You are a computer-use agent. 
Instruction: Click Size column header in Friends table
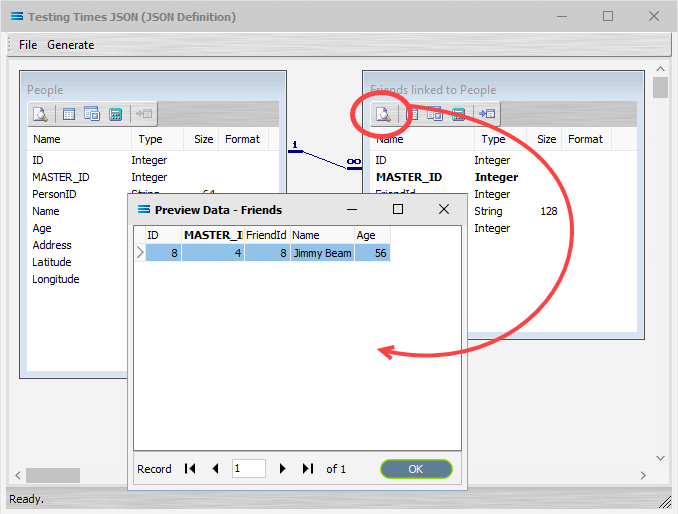coord(544,139)
